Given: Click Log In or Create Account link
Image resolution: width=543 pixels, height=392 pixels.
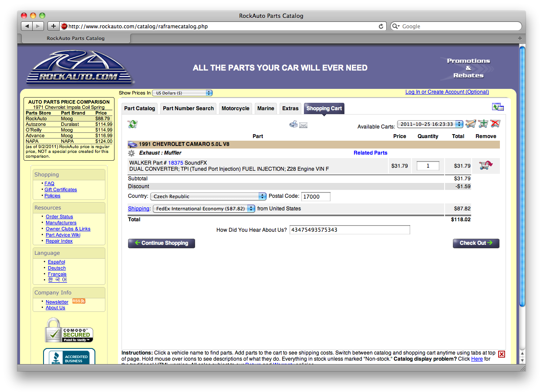Looking at the screenshot, I should click(x=447, y=92).
